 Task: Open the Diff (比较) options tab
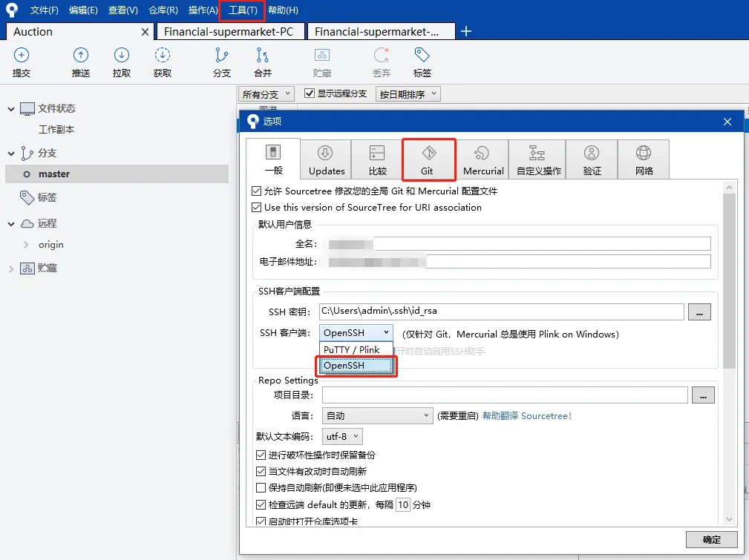click(x=377, y=160)
